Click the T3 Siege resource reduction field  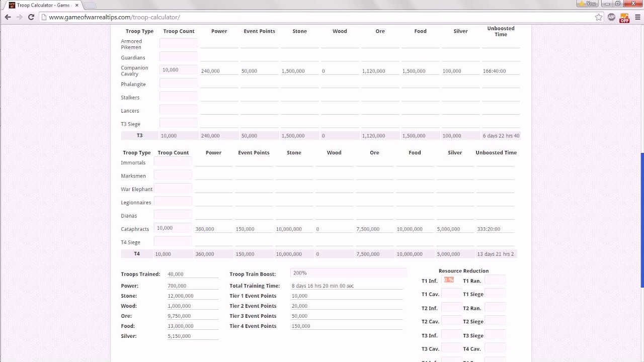[495, 335]
